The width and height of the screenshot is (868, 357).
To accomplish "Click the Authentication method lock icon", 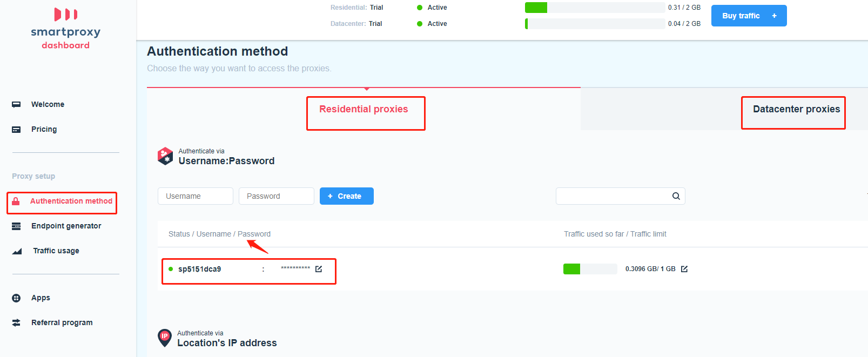I will [16, 201].
